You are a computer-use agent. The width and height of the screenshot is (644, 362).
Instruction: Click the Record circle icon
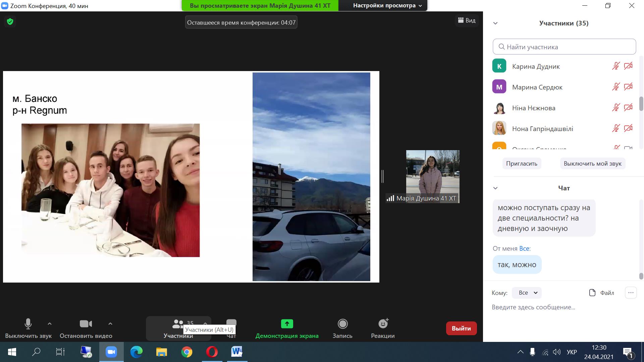342,324
